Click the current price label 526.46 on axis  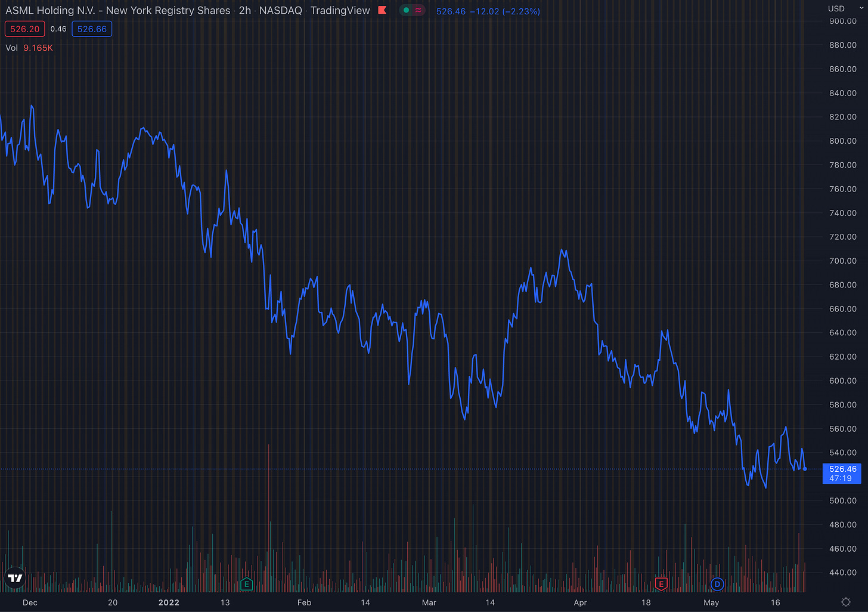pyautogui.click(x=842, y=474)
